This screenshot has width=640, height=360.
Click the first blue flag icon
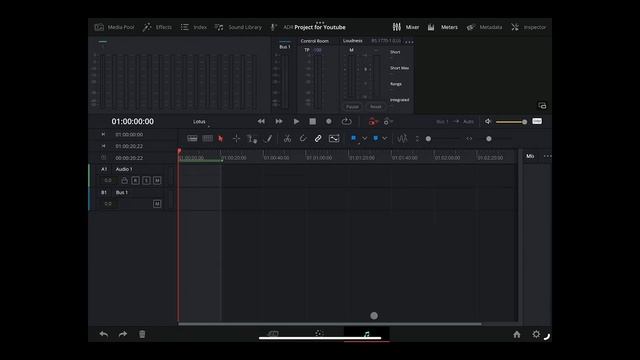click(353, 139)
